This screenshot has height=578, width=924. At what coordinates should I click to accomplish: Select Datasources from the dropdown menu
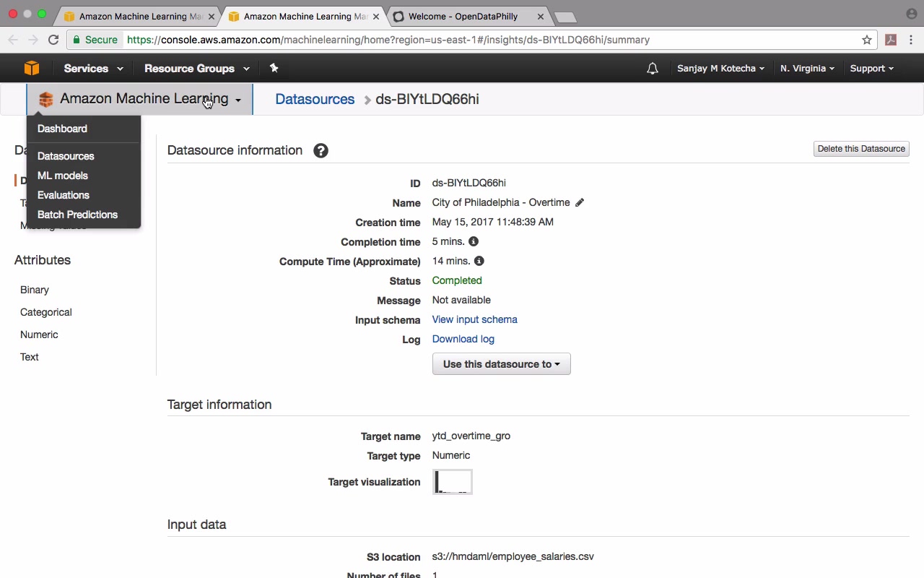(66, 156)
